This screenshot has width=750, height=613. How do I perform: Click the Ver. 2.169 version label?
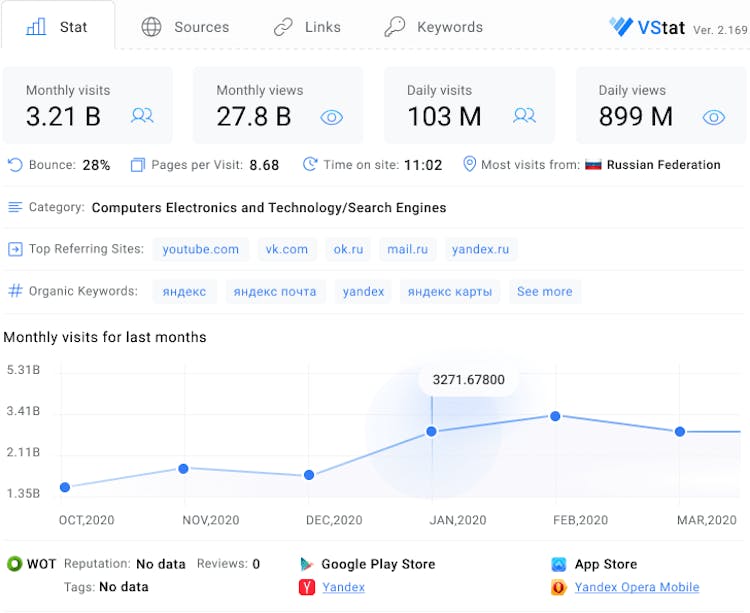pos(720,30)
